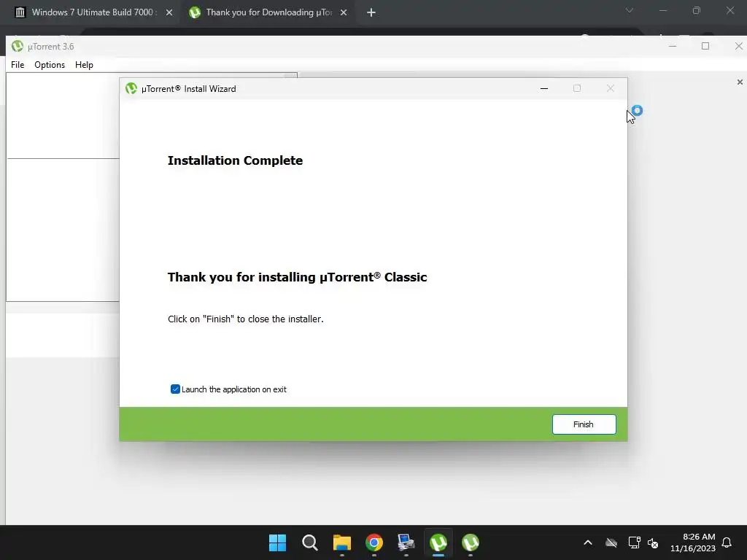Open the Help menu in µTorrent 3.6
The height and width of the screenshot is (560, 747).
tap(84, 65)
